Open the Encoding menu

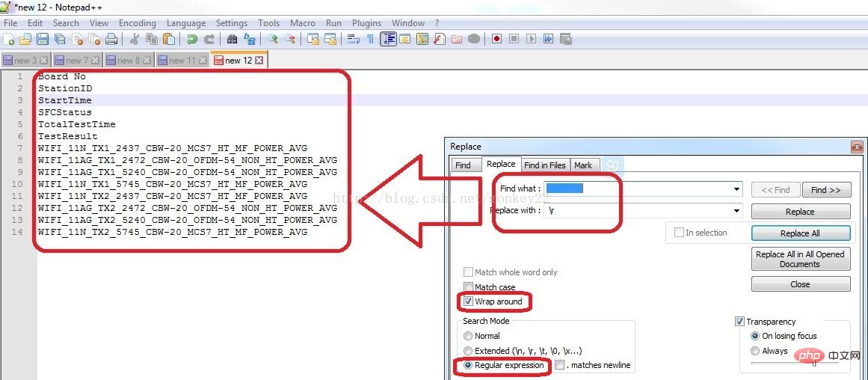click(x=138, y=22)
